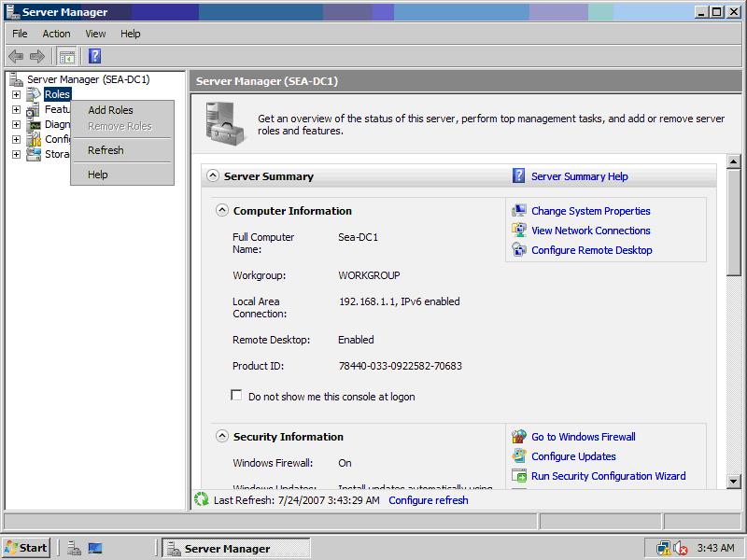Click the Show/Hide Console Tree toolbar icon
747x560 pixels.
click(67, 56)
